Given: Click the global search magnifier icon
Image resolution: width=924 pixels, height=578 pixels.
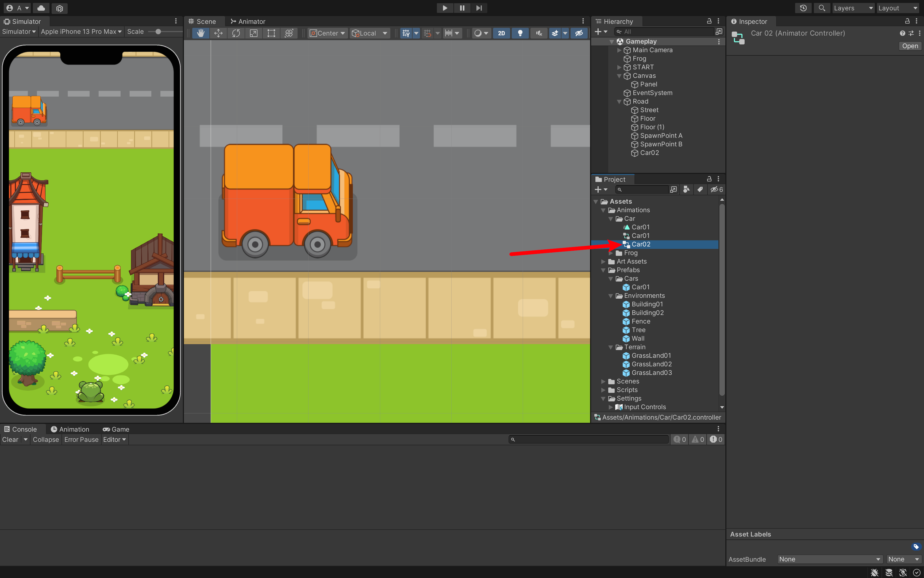Looking at the screenshot, I should pyautogui.click(x=822, y=8).
